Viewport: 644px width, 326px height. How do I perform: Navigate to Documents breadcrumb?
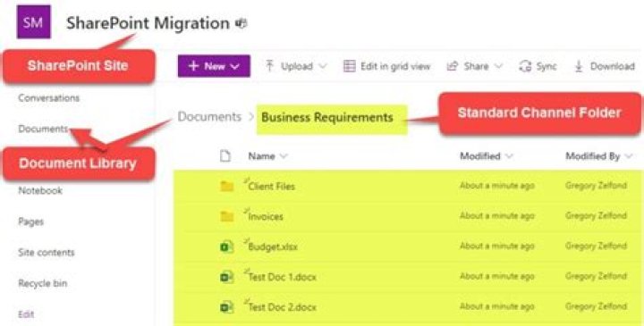click(x=209, y=117)
